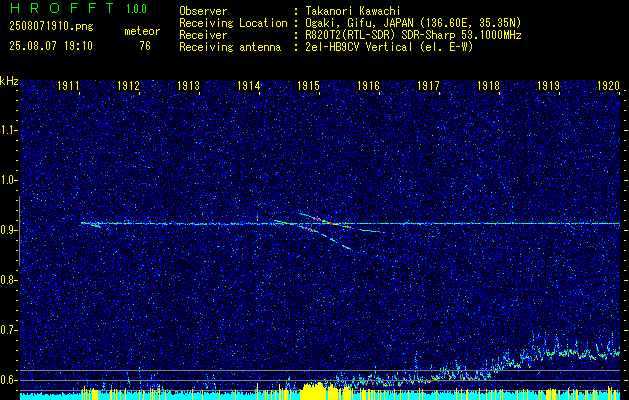Click frequency label 0.9

(7, 230)
